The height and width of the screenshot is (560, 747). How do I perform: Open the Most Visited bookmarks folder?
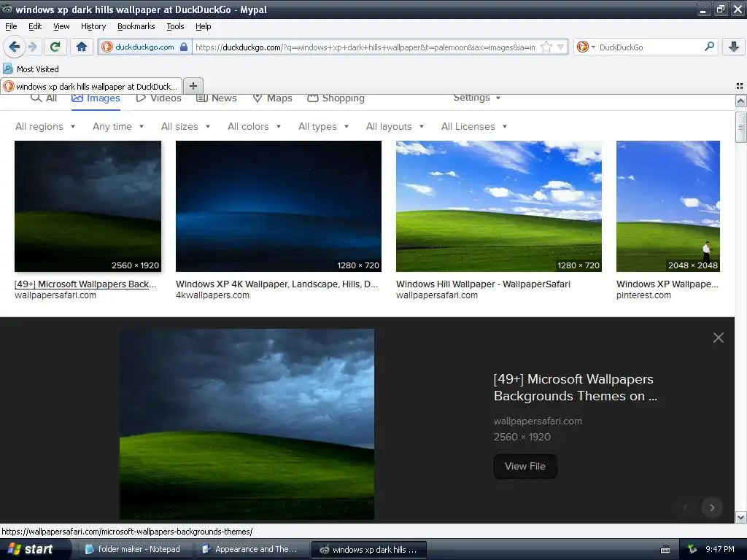31,69
